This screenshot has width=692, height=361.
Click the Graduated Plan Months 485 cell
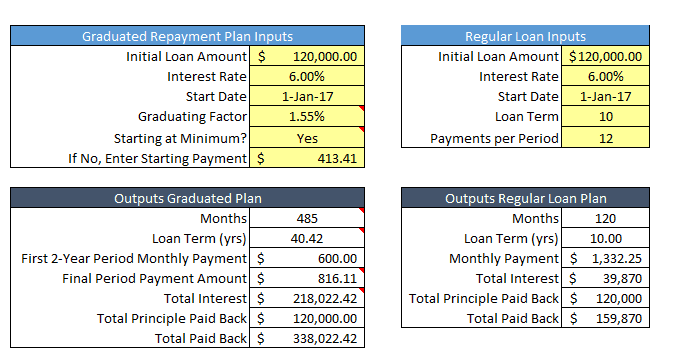coord(307,218)
